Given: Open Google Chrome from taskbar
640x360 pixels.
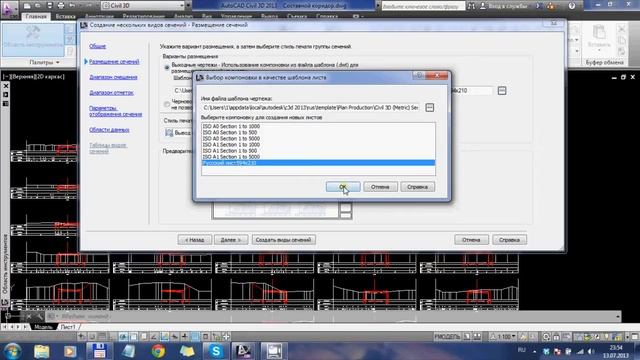Looking at the screenshot, I should [158, 351].
